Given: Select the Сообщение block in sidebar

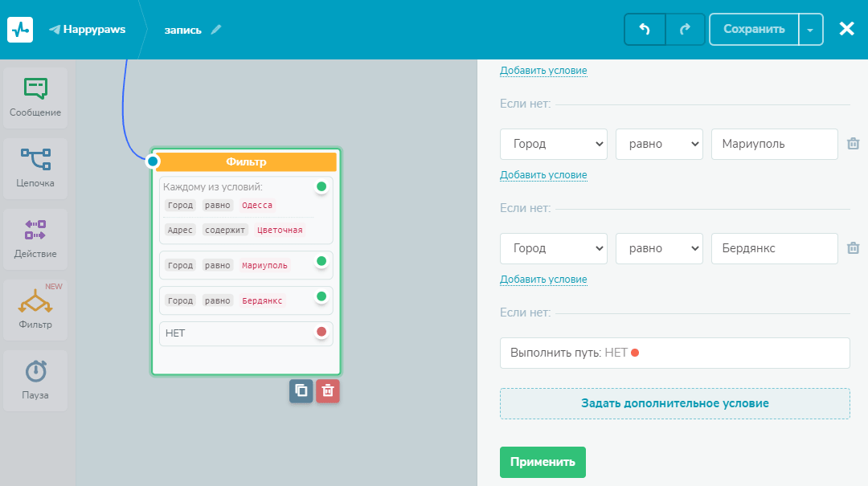Looking at the screenshot, I should point(35,98).
